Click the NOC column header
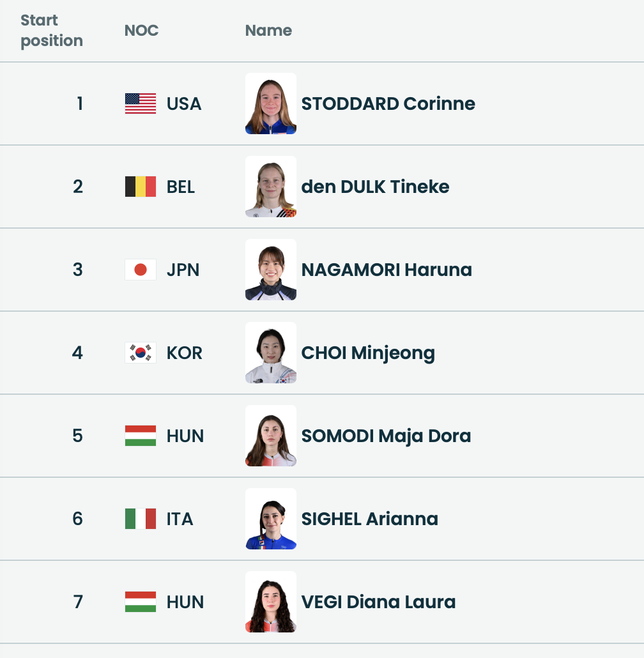The image size is (644, 658). pyautogui.click(x=141, y=31)
